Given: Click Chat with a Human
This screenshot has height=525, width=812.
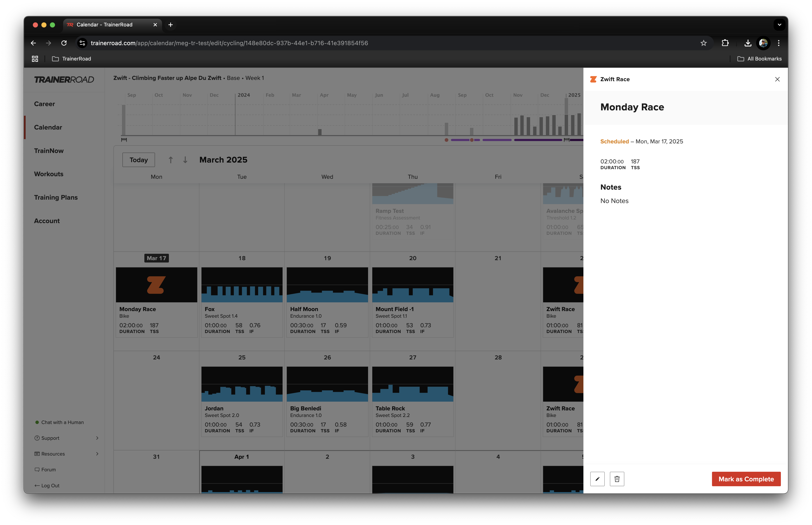Looking at the screenshot, I should [59, 422].
